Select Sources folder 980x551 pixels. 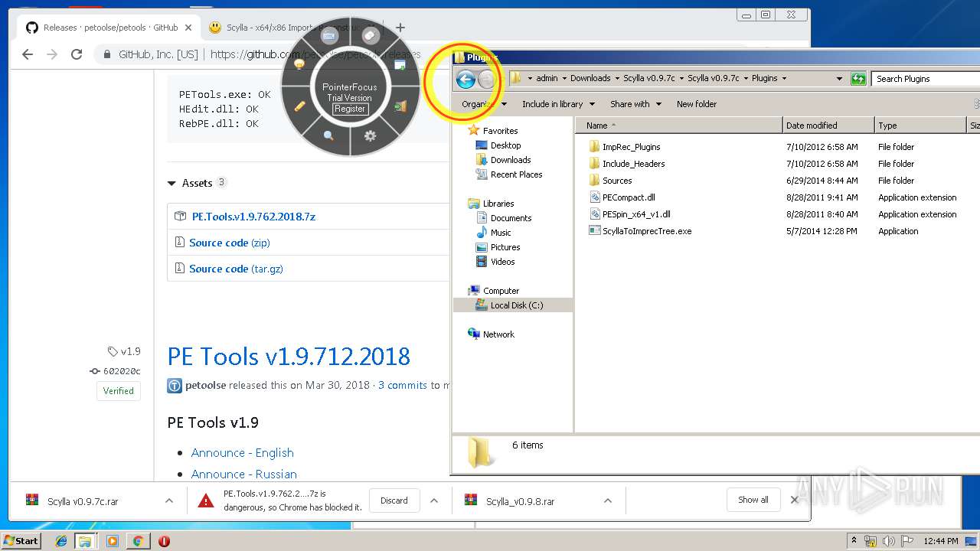(616, 181)
